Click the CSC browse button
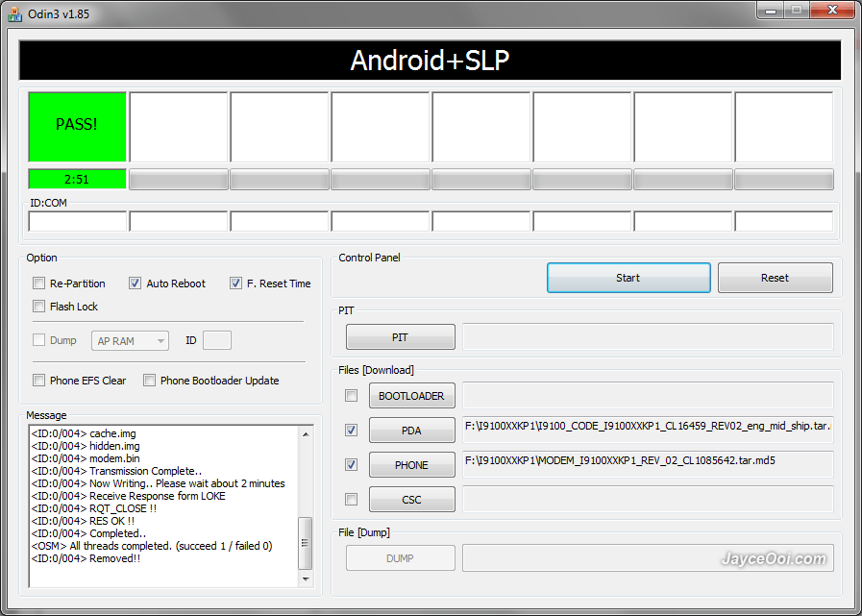 [411, 500]
